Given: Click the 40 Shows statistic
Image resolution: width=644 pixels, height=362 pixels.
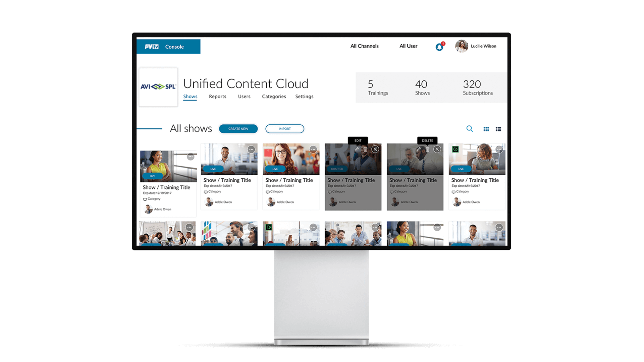Looking at the screenshot, I should [x=422, y=87].
